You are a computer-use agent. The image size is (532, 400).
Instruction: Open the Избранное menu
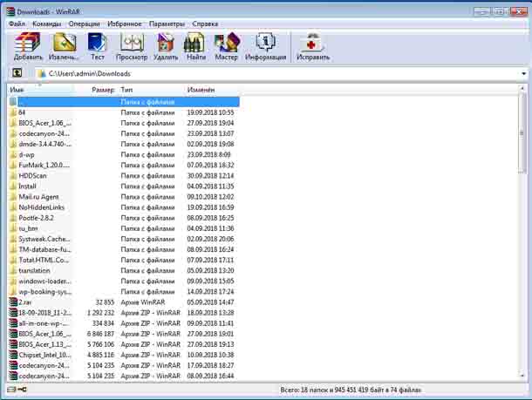click(125, 24)
